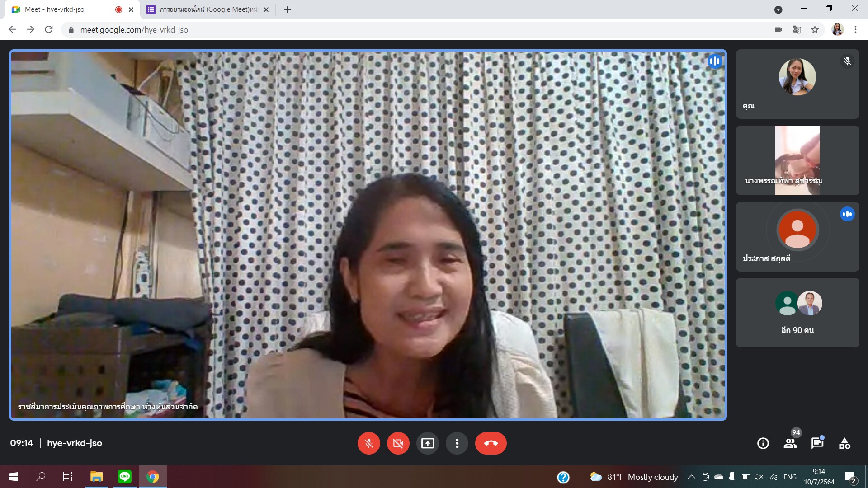
Task: Open the tile showing 90 more people
Action: 797,313
